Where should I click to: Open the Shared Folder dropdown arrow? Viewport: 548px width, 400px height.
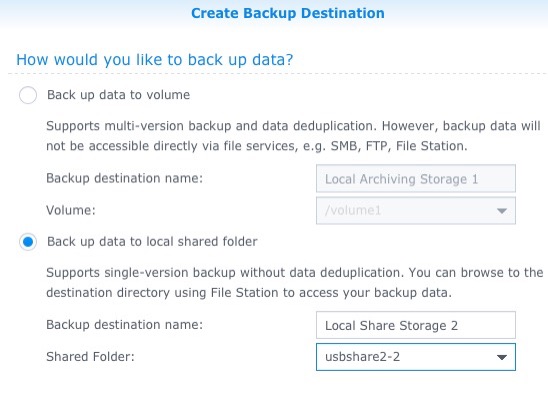tap(502, 357)
